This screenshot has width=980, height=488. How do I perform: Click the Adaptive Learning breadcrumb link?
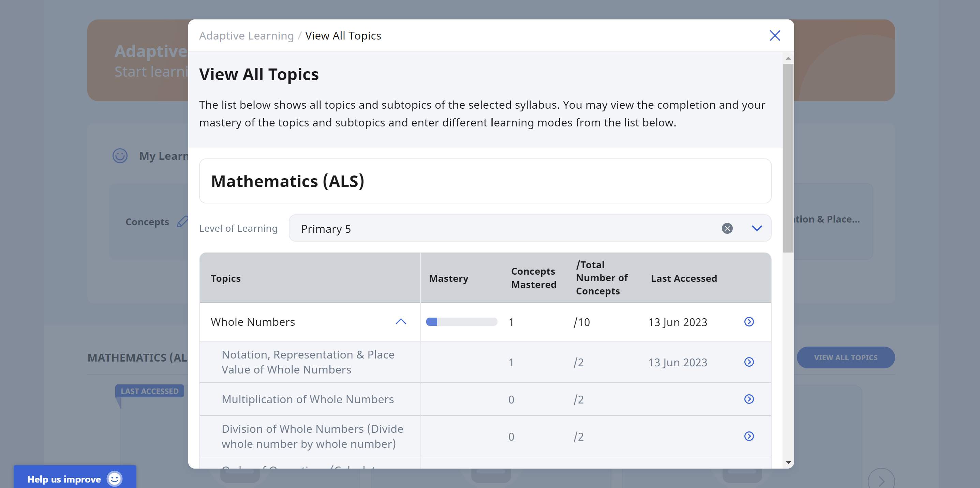[x=246, y=35]
